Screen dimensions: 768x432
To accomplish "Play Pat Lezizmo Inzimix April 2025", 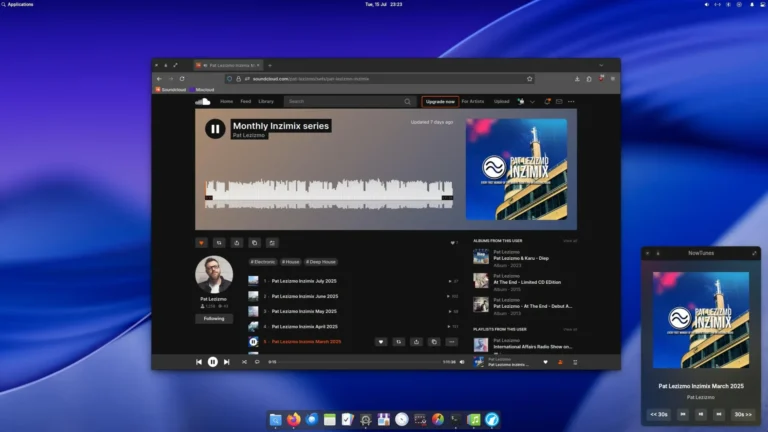I will coord(304,327).
